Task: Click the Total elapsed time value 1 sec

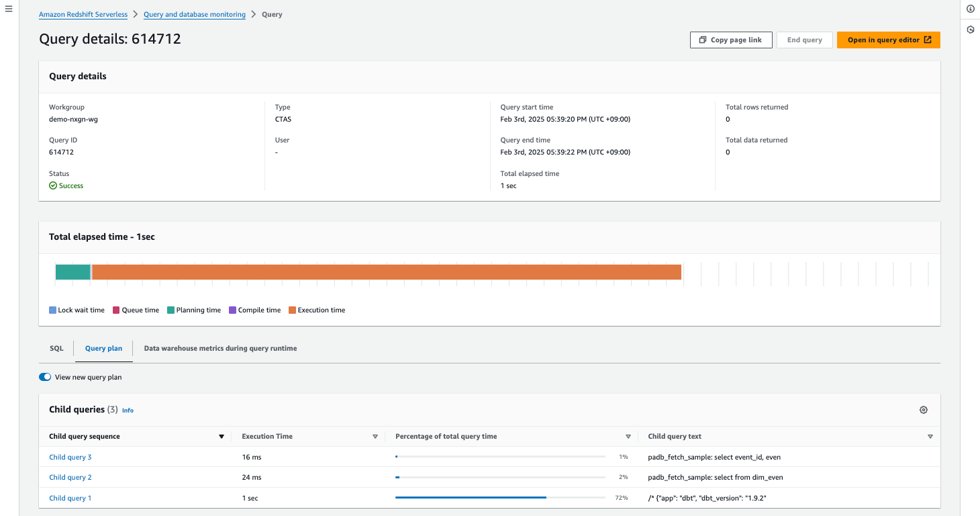Action: 509,186
